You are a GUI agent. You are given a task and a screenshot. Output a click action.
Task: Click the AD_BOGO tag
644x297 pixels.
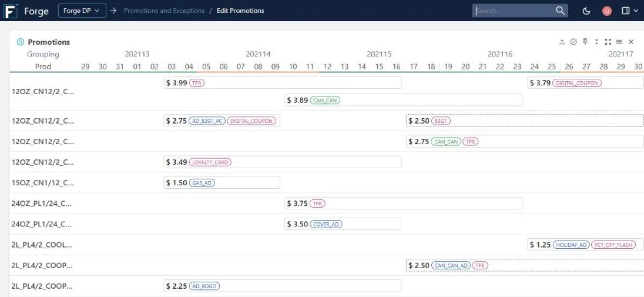pyautogui.click(x=204, y=286)
